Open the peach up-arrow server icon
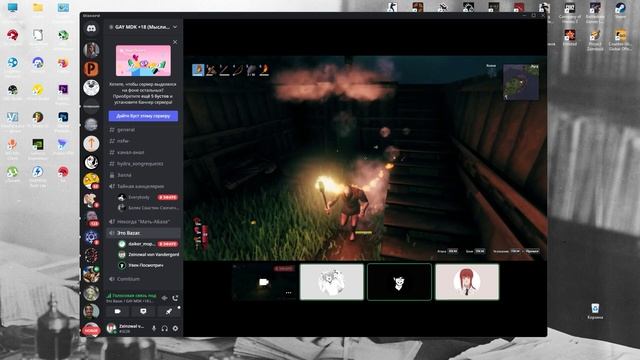The image size is (640, 360). coord(91,144)
